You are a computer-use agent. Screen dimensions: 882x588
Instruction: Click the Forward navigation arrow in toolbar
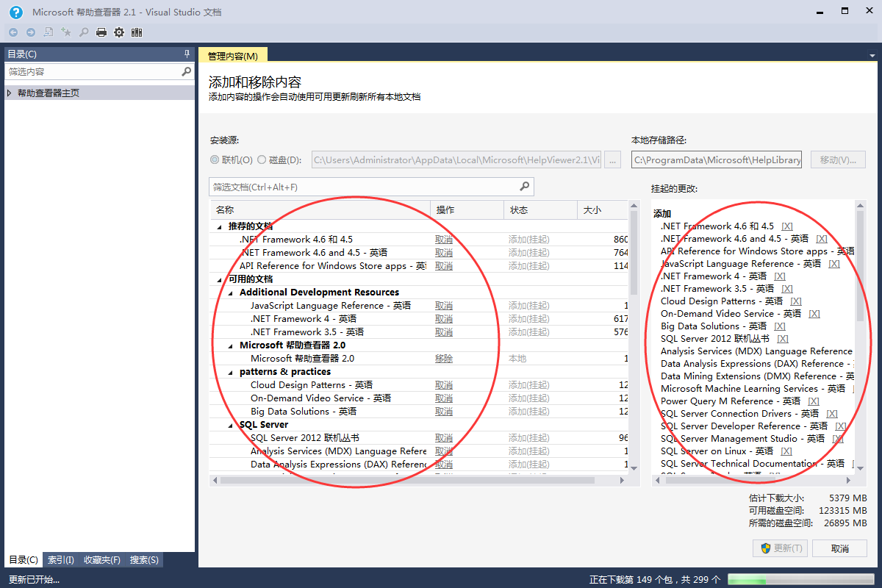click(x=31, y=32)
